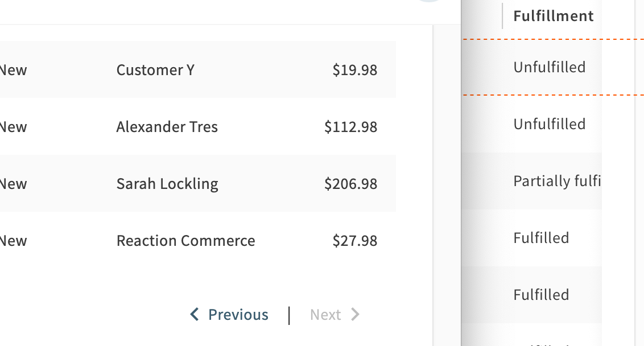Viewport: 644px width, 346px height.
Task: Open the Customer Y order row
Action: 155,69
